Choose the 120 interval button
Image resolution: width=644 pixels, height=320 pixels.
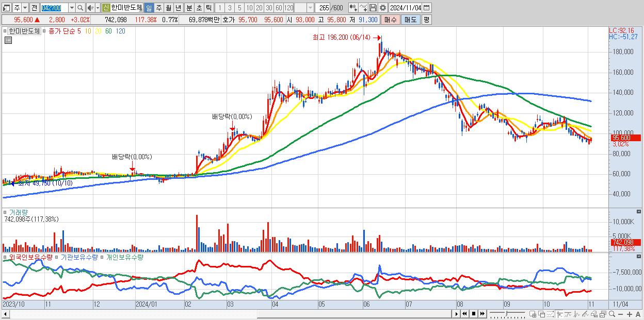[288, 8]
